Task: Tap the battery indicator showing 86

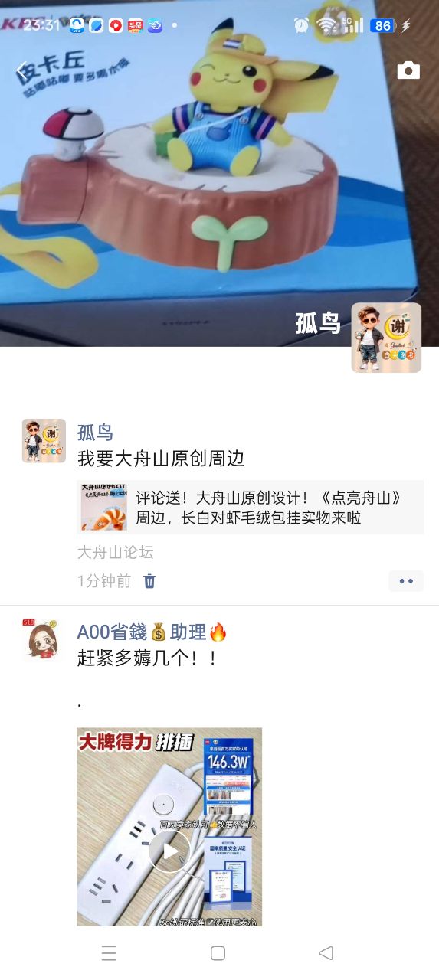Action: click(x=382, y=25)
